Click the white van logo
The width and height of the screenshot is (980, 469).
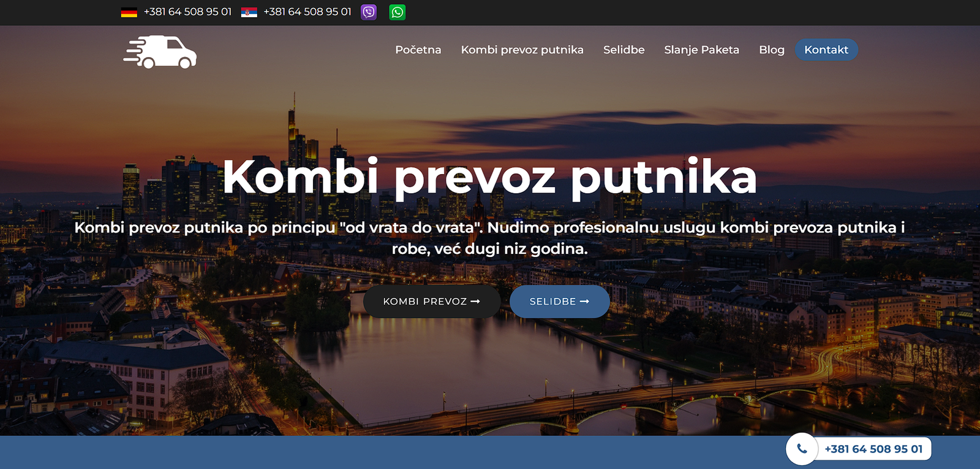[x=160, y=51]
